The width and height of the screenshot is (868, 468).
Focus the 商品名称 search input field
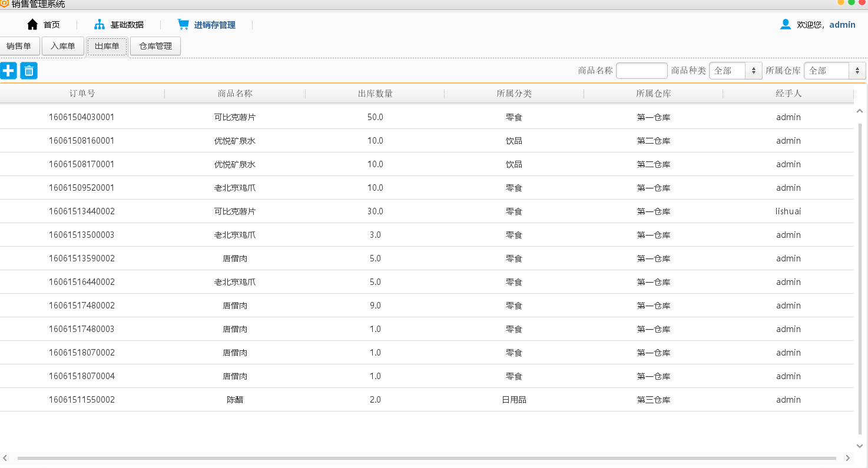[641, 71]
